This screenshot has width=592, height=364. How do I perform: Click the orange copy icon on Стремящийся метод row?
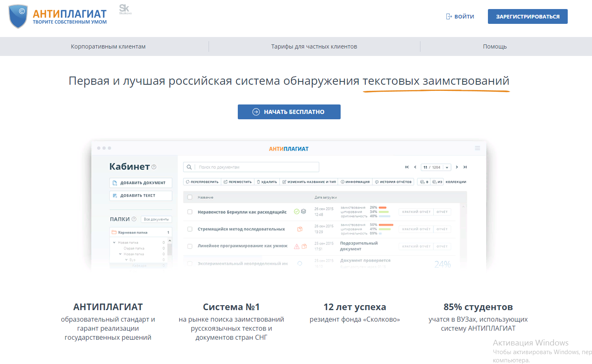[300, 229]
